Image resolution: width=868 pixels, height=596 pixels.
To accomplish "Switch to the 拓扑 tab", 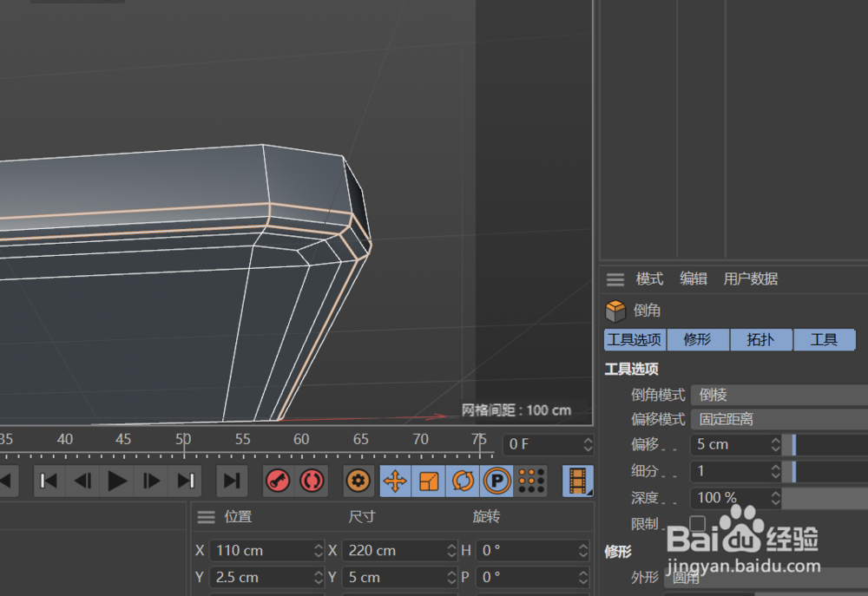I will [x=761, y=339].
